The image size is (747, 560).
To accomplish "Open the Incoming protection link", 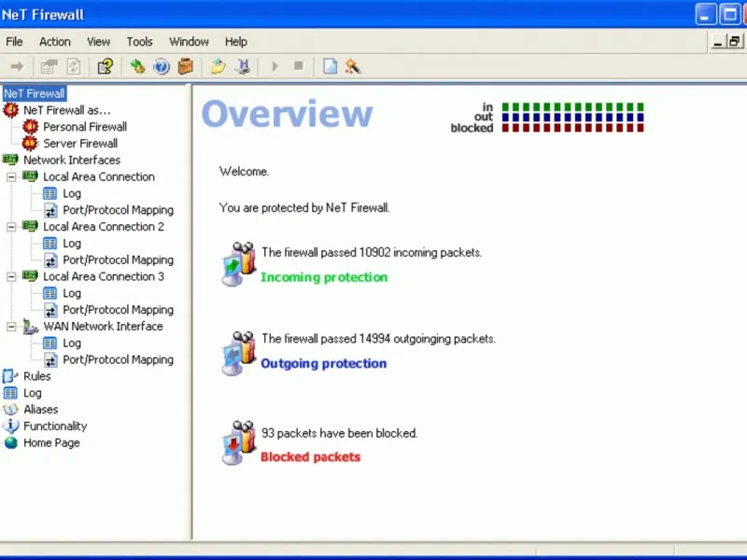I will pyautogui.click(x=324, y=277).
